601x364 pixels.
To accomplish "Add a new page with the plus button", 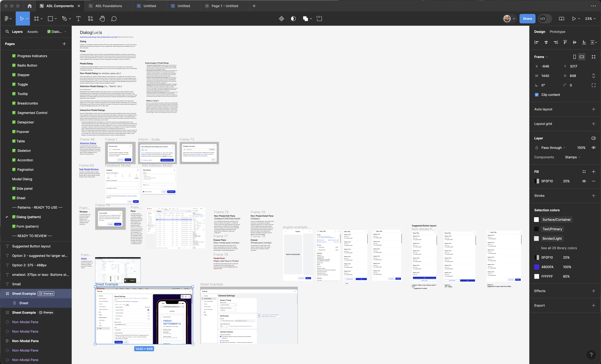I will pyautogui.click(x=64, y=44).
